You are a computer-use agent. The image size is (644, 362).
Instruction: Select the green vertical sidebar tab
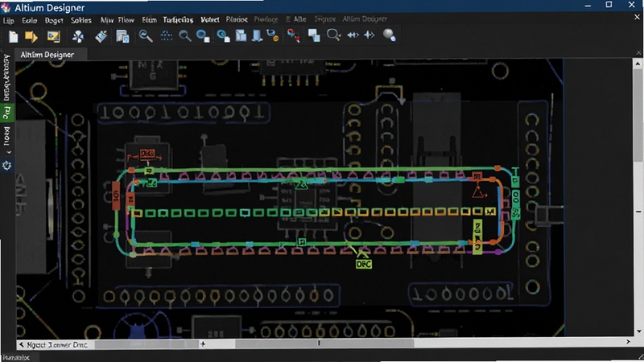pos(6,113)
